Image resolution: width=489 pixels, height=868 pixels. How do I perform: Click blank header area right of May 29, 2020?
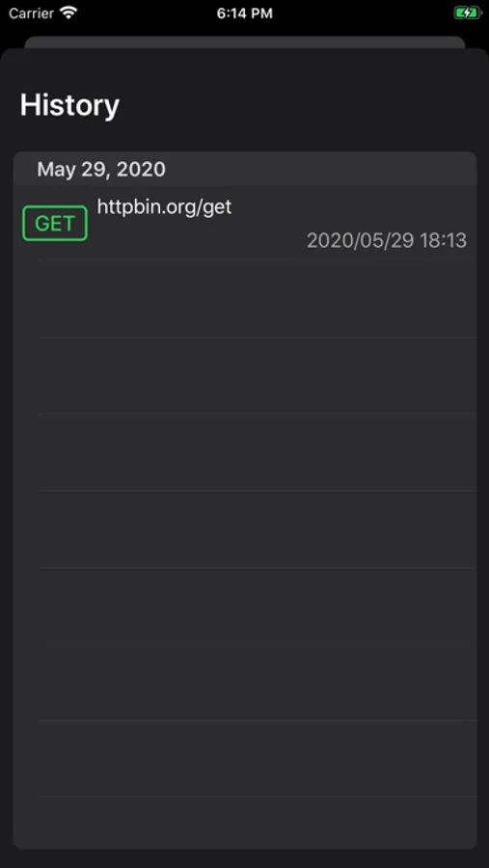click(321, 169)
